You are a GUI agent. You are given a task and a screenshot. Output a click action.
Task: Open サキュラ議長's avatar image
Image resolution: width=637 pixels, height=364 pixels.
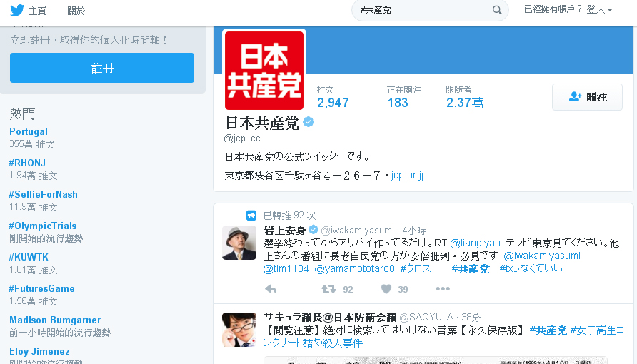239,330
